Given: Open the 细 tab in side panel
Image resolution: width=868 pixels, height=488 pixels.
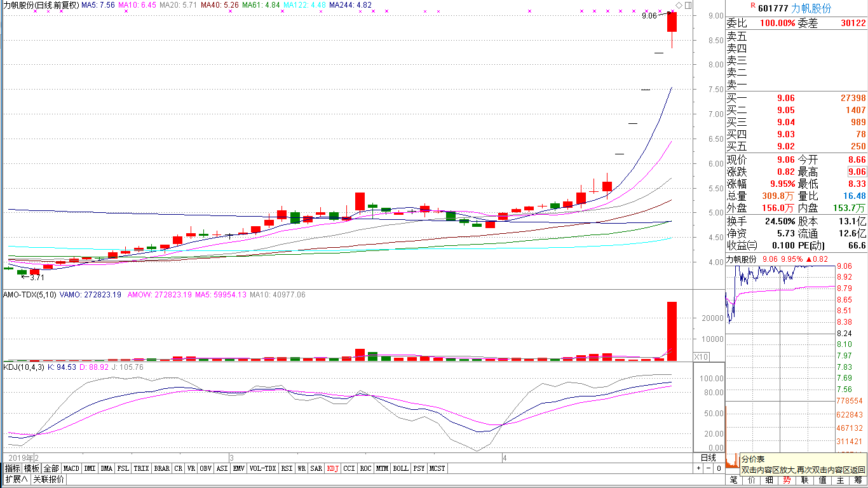Looking at the screenshot, I should pos(770,480).
